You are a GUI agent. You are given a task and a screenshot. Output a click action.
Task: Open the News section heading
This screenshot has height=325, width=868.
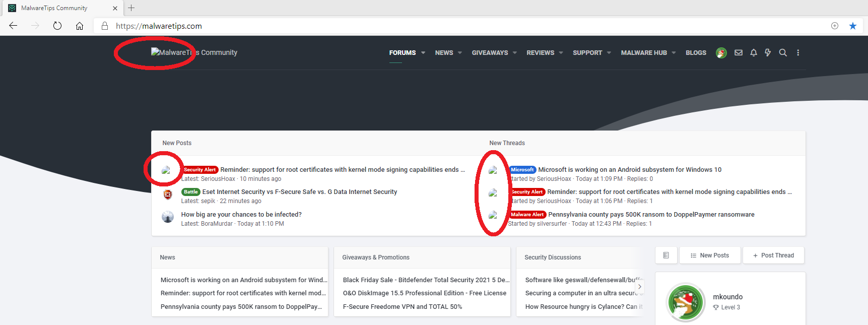tap(167, 257)
